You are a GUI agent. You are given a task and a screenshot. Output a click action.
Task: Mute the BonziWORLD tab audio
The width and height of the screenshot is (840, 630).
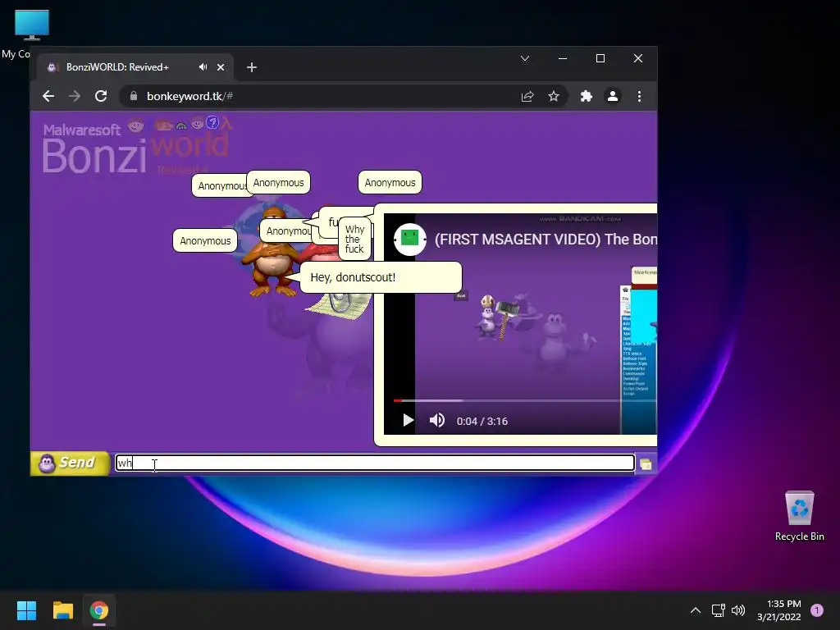point(203,67)
